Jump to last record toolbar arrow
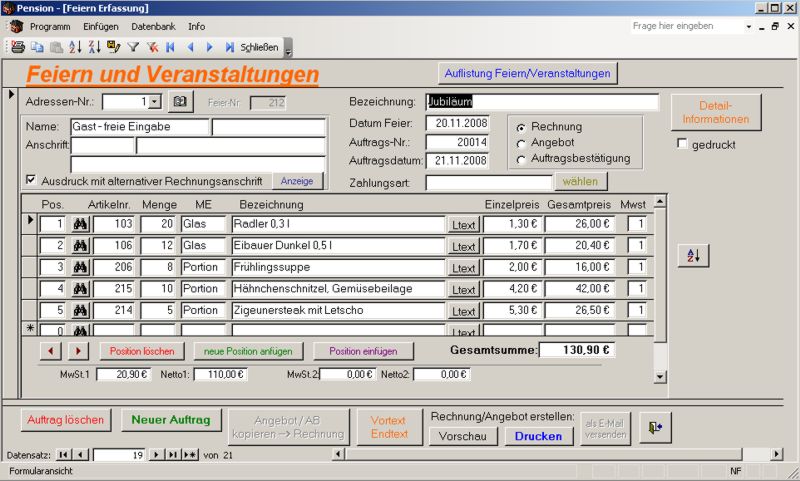The width and height of the screenshot is (800, 481). pyautogui.click(x=229, y=47)
